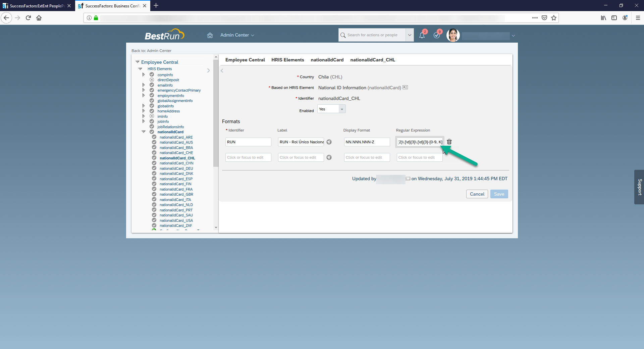This screenshot has height=349, width=644.
Task: Switch to SuccessFactors:ExtEnt PeopleP browser tab
Action: click(37, 6)
